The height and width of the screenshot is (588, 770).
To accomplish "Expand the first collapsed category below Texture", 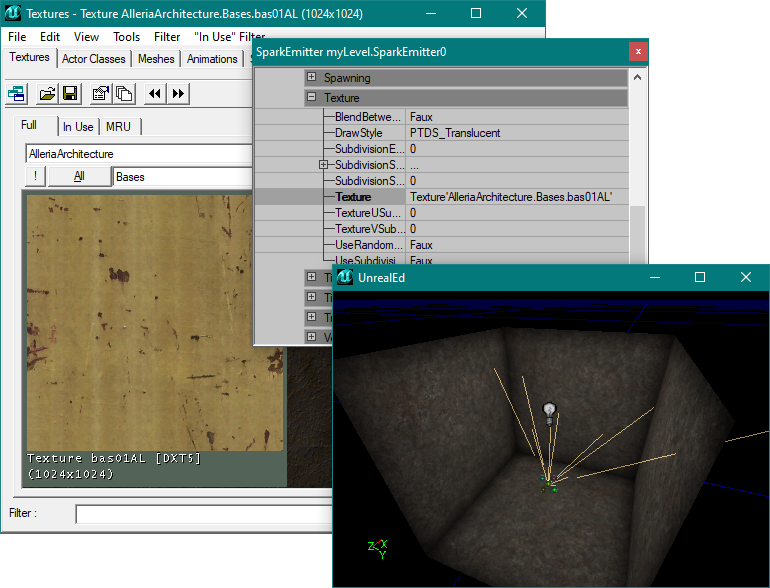I will coord(311,277).
